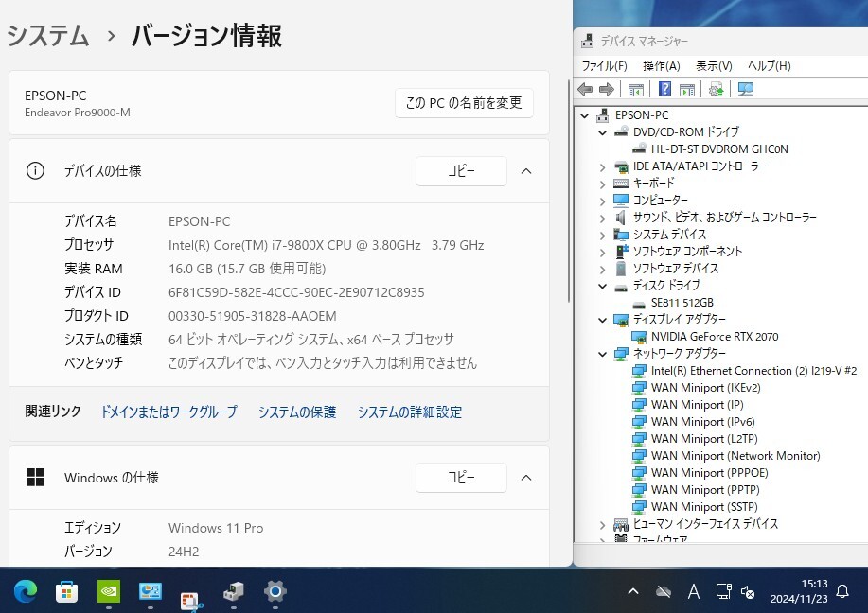This screenshot has width=868, height=613.
Task: Open the ファイル(F) menu
Action: click(604, 66)
